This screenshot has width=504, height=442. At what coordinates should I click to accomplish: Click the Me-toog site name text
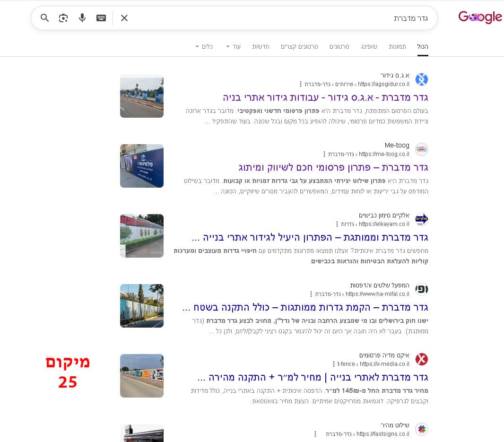pos(397,145)
